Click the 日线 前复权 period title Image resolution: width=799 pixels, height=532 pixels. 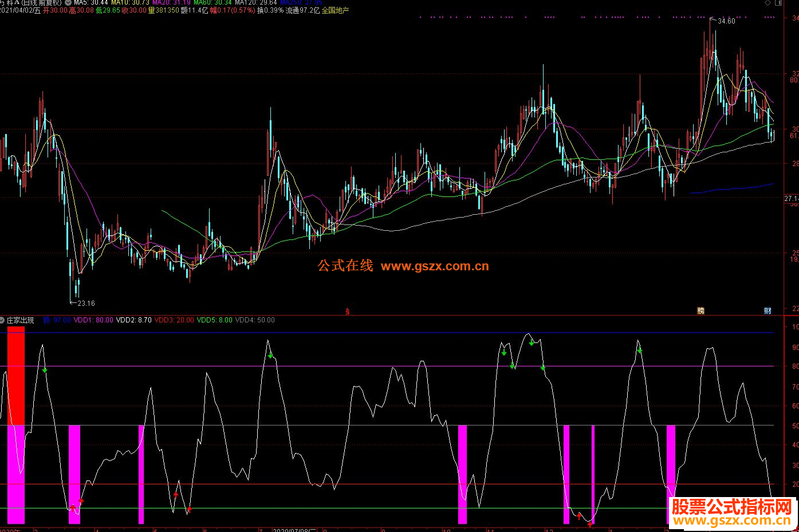41,2
